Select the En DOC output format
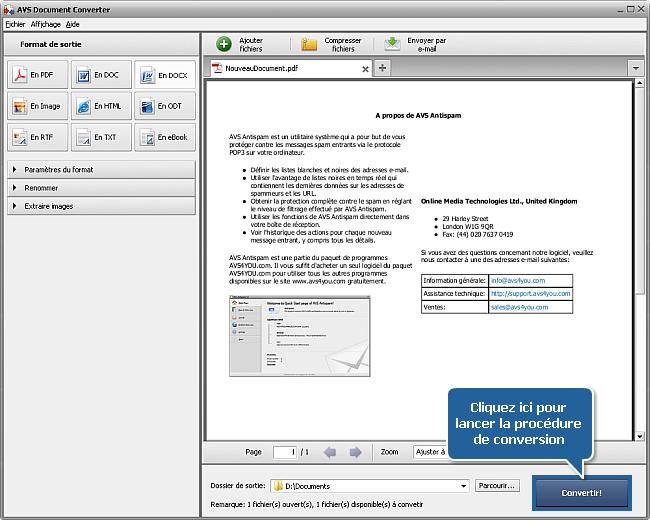 101,76
